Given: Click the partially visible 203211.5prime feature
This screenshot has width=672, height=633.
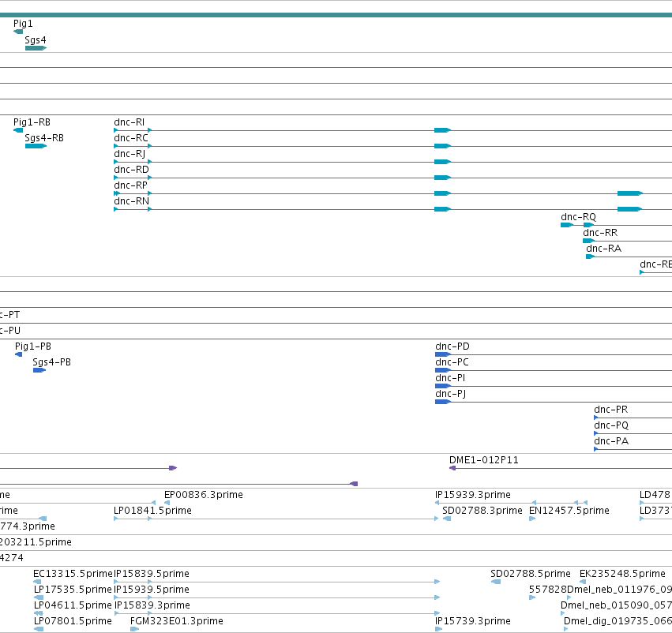Looking at the screenshot, I should pos(336,550).
